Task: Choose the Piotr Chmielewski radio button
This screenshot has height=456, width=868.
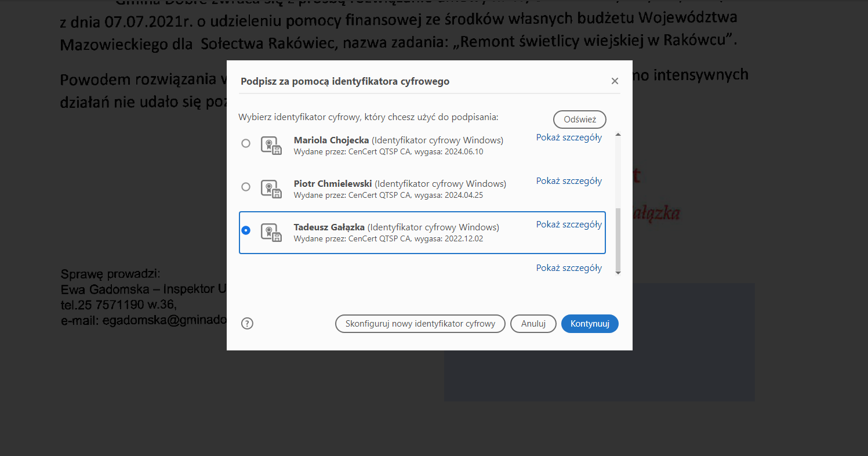Action: pyautogui.click(x=246, y=187)
